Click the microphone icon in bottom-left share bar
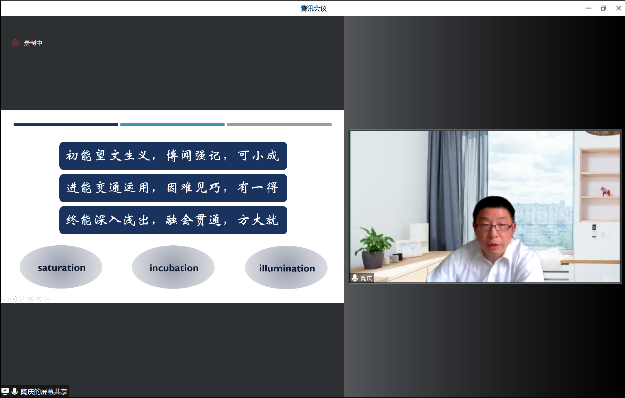 click(14, 392)
